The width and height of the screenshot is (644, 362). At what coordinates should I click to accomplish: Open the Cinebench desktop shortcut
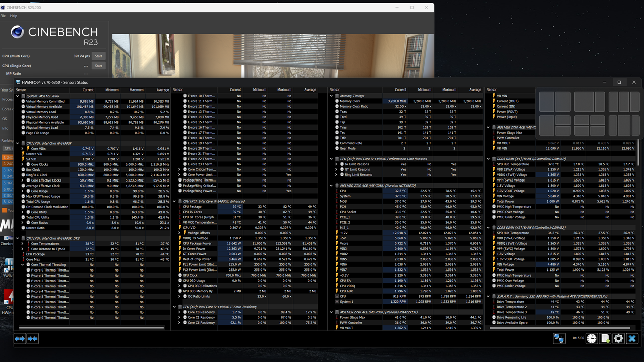8,237
